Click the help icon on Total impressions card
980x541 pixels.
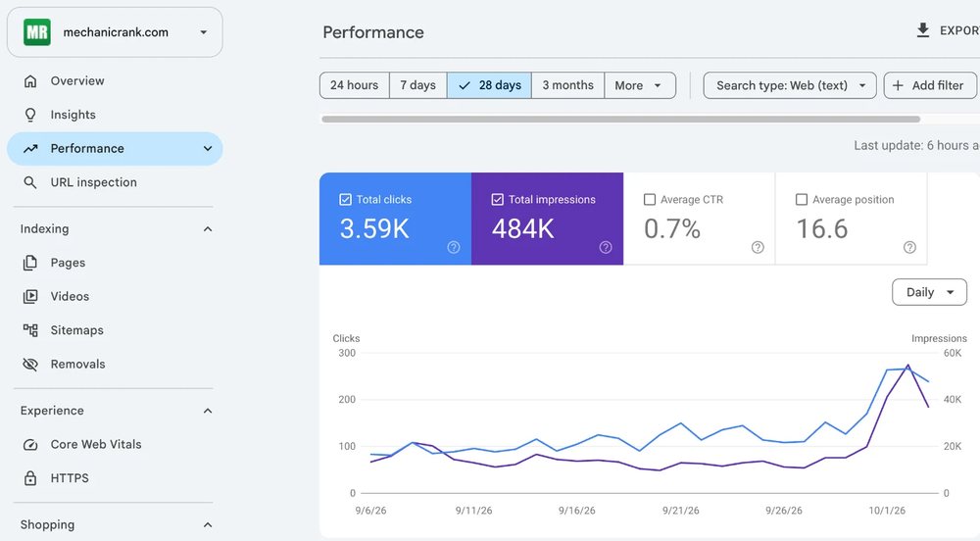(x=606, y=247)
